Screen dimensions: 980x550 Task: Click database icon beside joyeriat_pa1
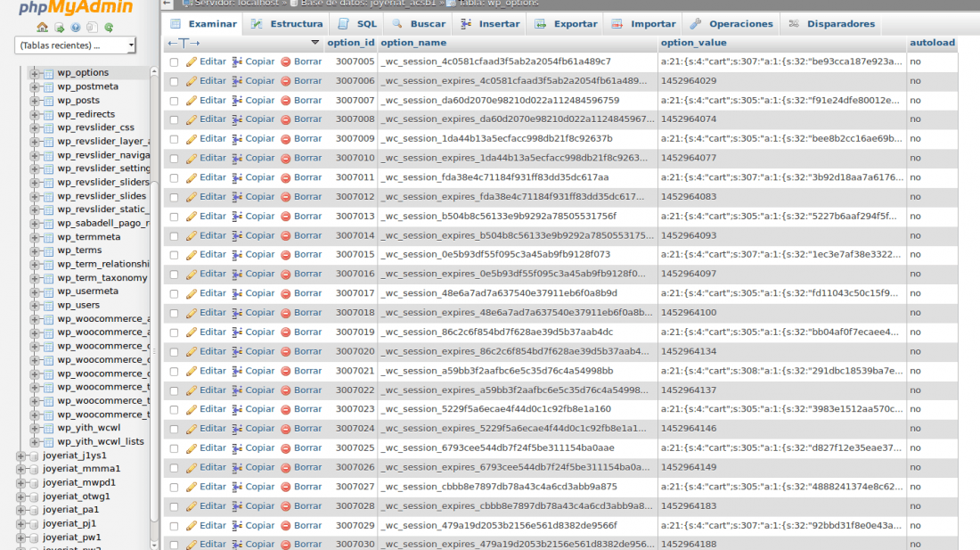click(35, 510)
